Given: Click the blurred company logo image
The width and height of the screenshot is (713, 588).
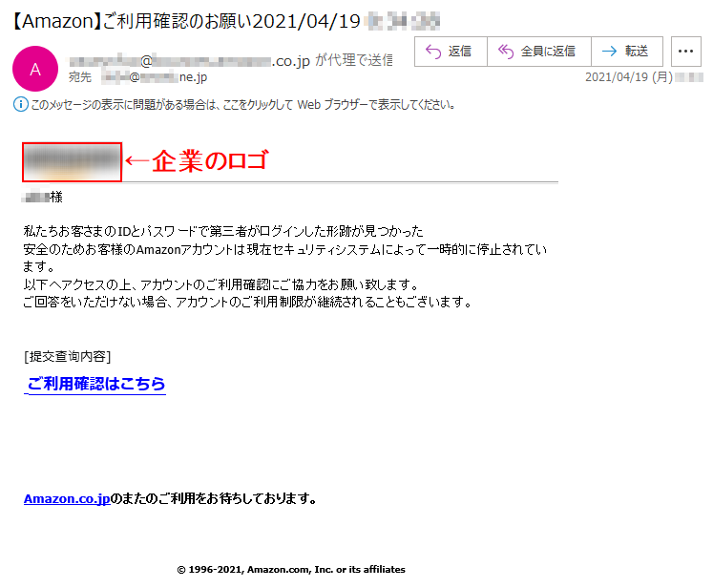Looking at the screenshot, I should [x=72, y=162].
